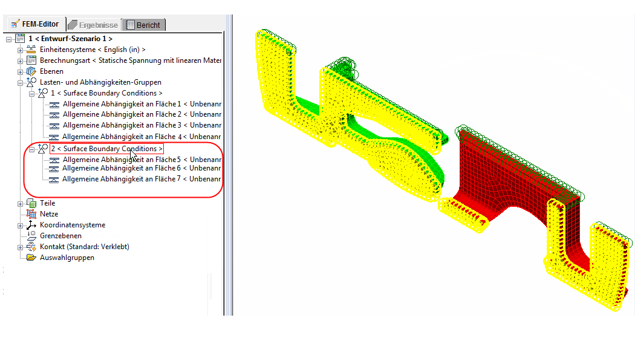The height and width of the screenshot is (364, 635).
Task: Select the Ebenen tree row
Action: tap(51, 71)
